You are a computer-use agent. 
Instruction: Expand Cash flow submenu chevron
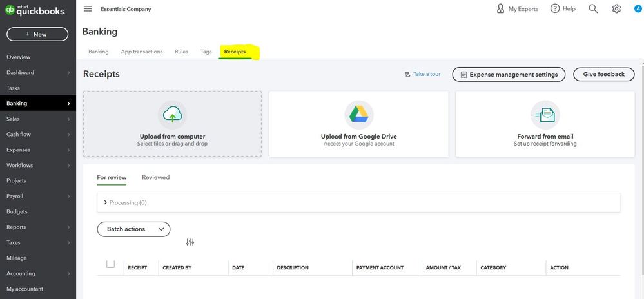click(x=68, y=134)
